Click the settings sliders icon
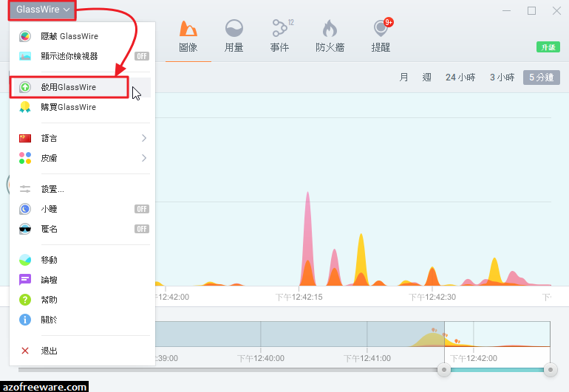The width and height of the screenshot is (569, 392). [25, 189]
